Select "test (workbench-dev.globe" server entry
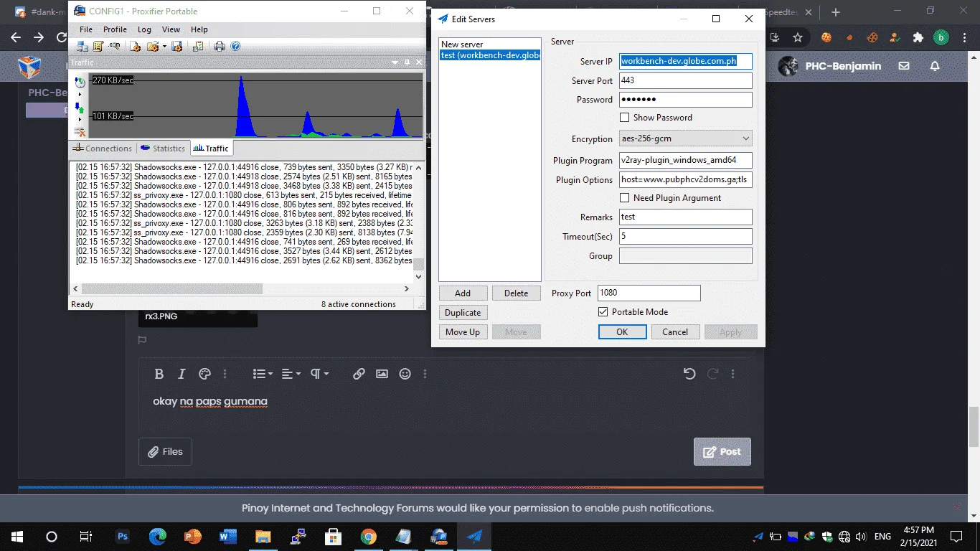The width and height of the screenshot is (980, 551). [490, 55]
